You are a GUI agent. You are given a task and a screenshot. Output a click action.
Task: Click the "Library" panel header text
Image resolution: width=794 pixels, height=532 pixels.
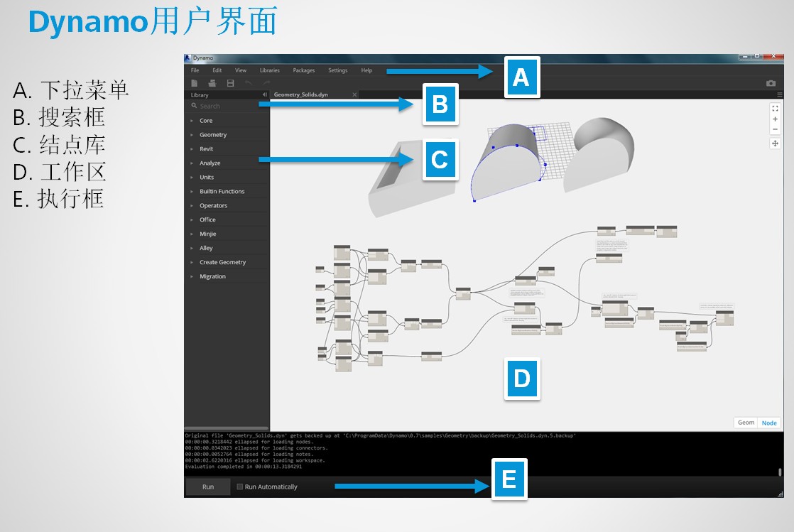click(x=200, y=95)
